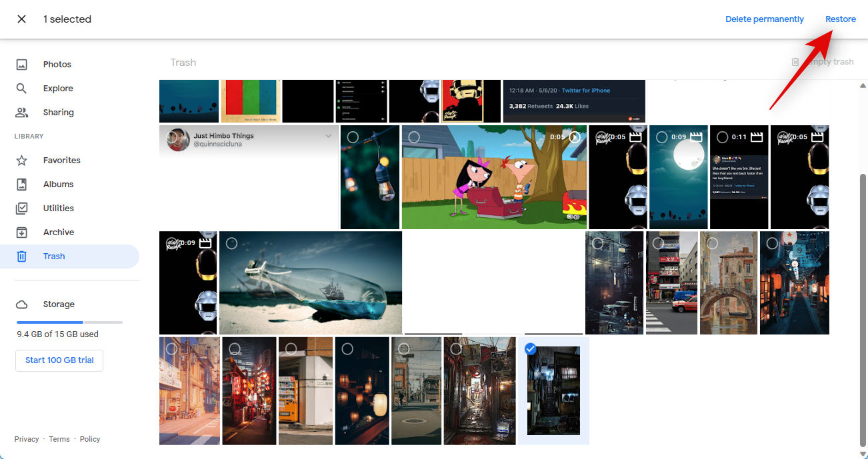Screen dimensions: 868x459
Task: Select the hanging string lights photo circle
Action: pos(353,137)
